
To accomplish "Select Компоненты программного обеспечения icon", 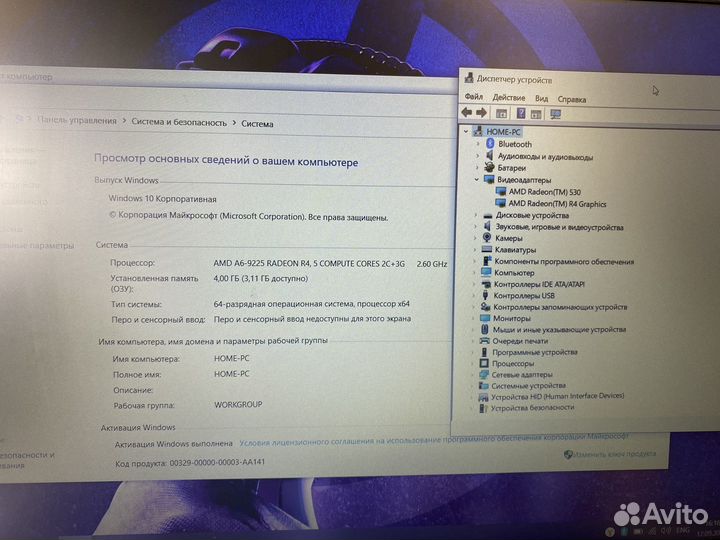I will (487, 260).
